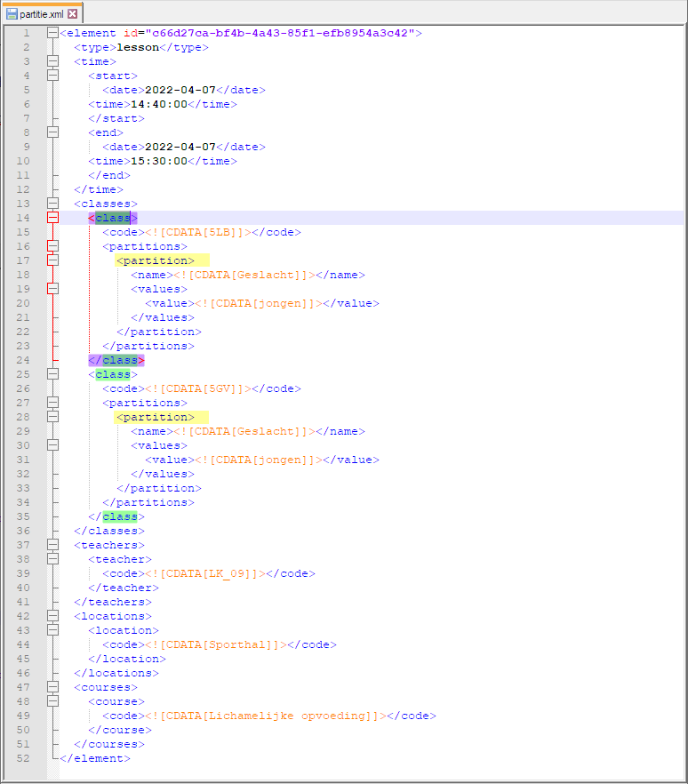Image resolution: width=688 pixels, height=784 pixels.
Task: Collapse the partition fold on line 17
Action: 52,260
